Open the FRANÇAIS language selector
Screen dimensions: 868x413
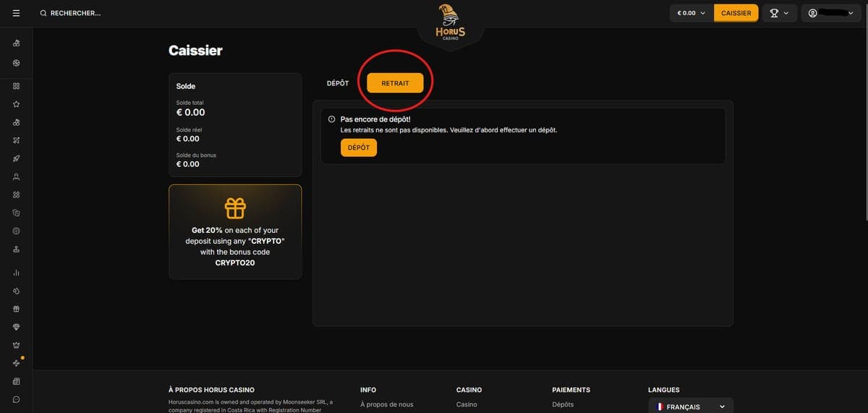pyautogui.click(x=691, y=406)
